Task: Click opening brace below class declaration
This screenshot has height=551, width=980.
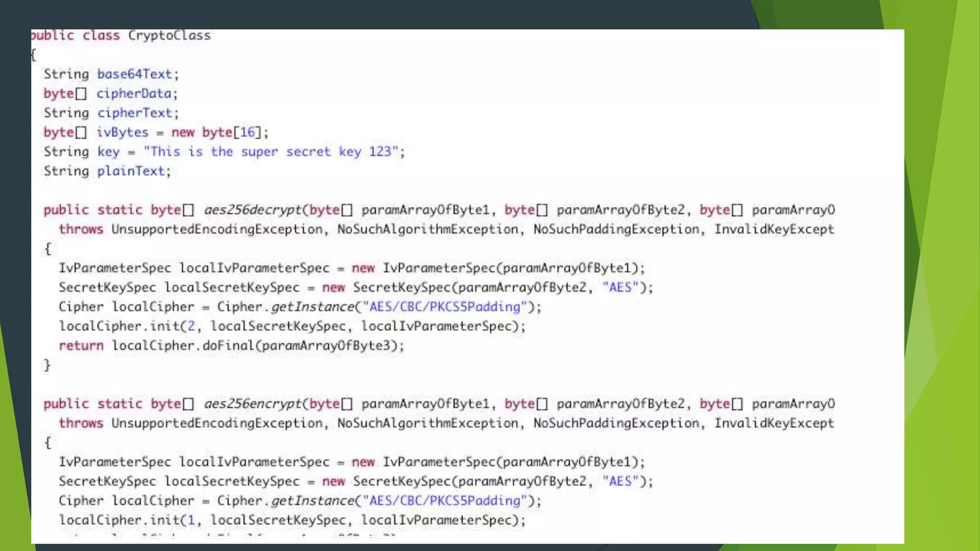Action: [x=33, y=55]
